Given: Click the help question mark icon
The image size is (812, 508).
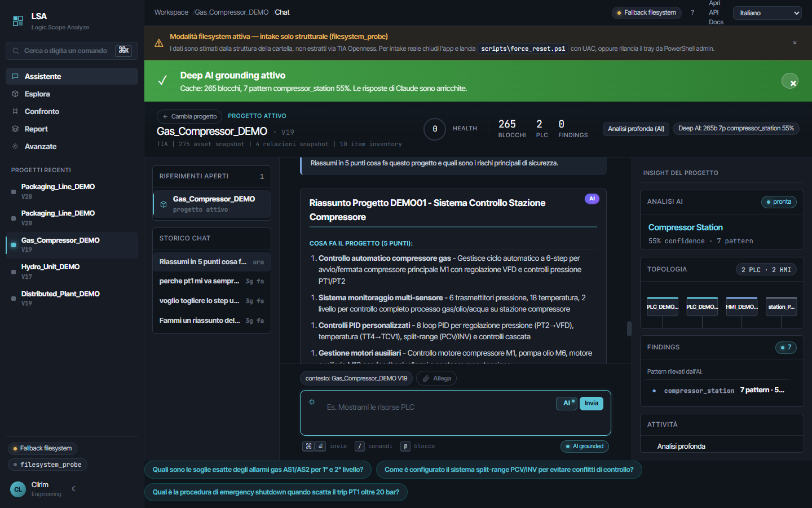Looking at the screenshot, I should click(692, 12).
